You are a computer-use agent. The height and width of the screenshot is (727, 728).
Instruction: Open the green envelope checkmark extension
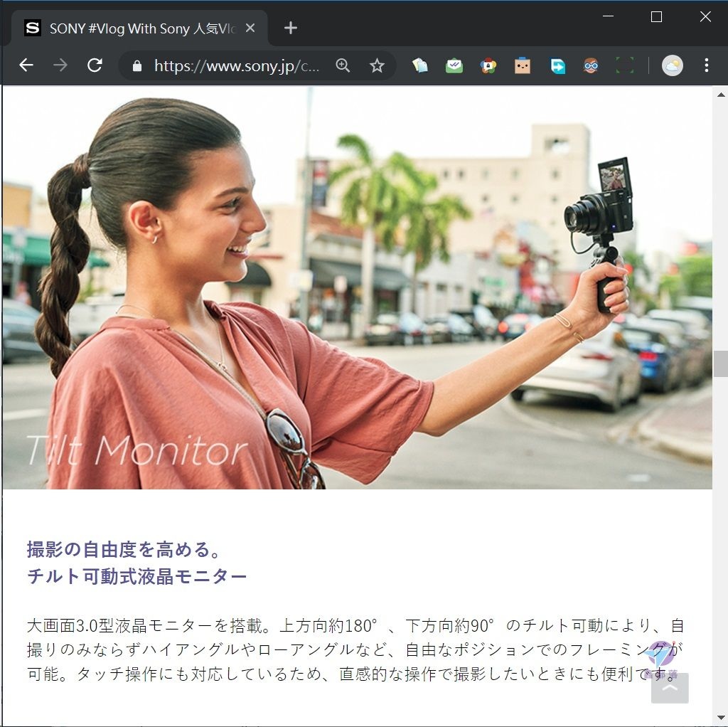coord(454,65)
